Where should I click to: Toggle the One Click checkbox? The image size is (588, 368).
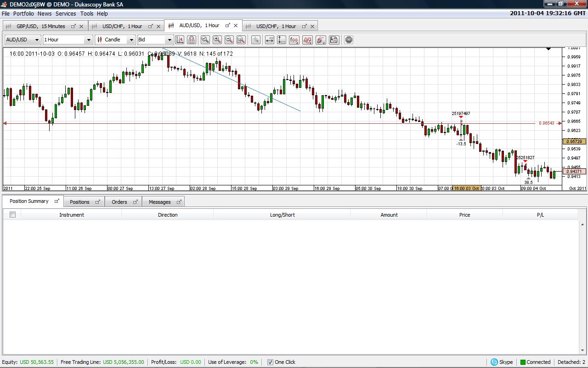click(270, 362)
